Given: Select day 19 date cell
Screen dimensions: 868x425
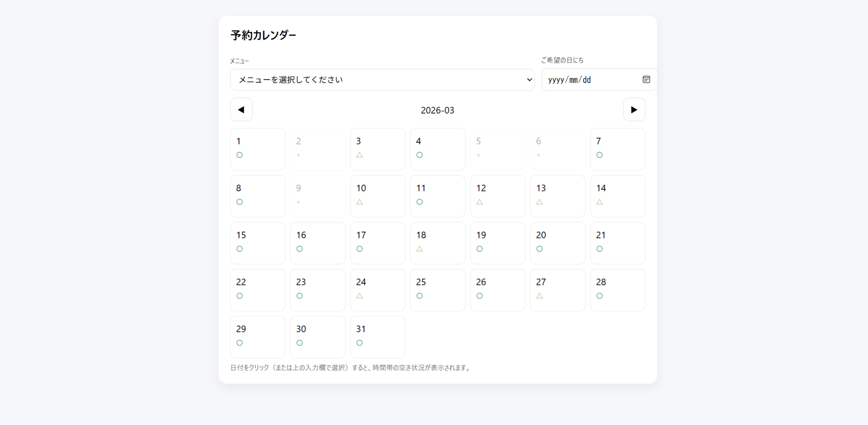Looking at the screenshot, I should click(x=498, y=243).
